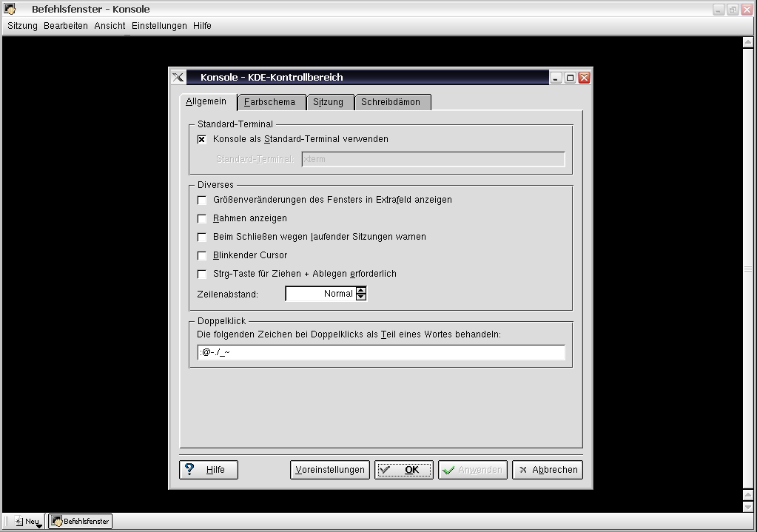Open the Sitzung menu in Konsole menu bar
The width and height of the screenshot is (757, 532).
coord(22,26)
